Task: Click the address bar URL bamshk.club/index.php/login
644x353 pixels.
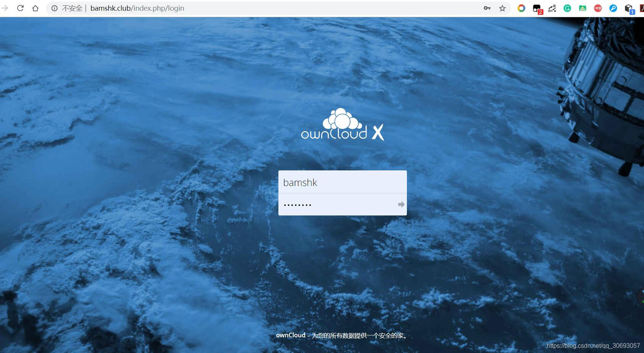Action: click(137, 8)
